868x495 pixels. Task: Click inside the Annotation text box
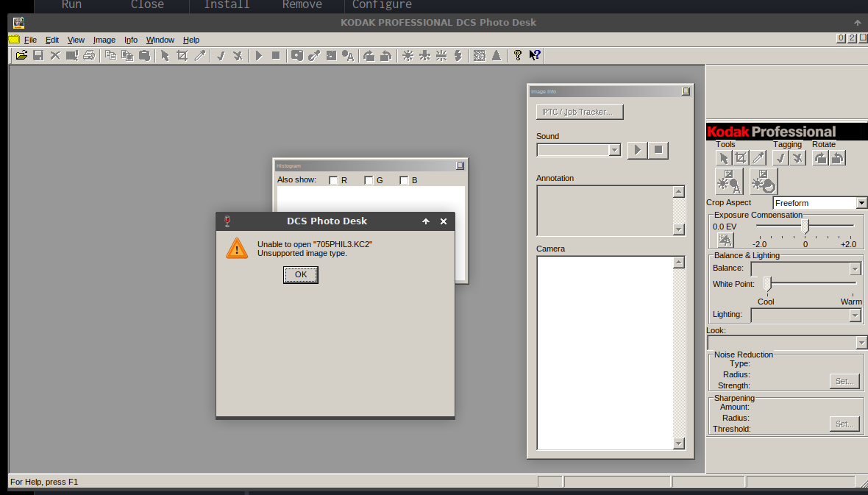click(605, 210)
